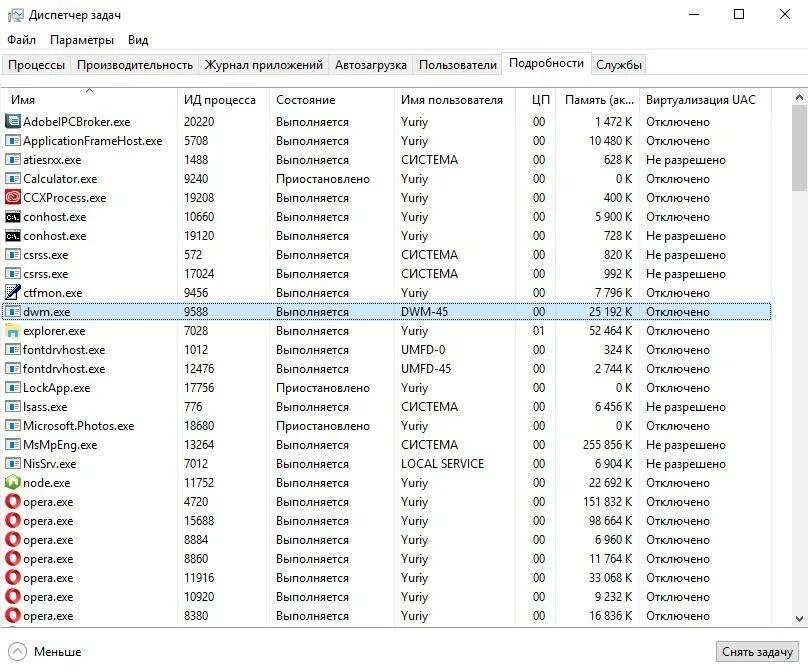
Task: Select the csrss.exe row with PID 572
Action: point(386,255)
